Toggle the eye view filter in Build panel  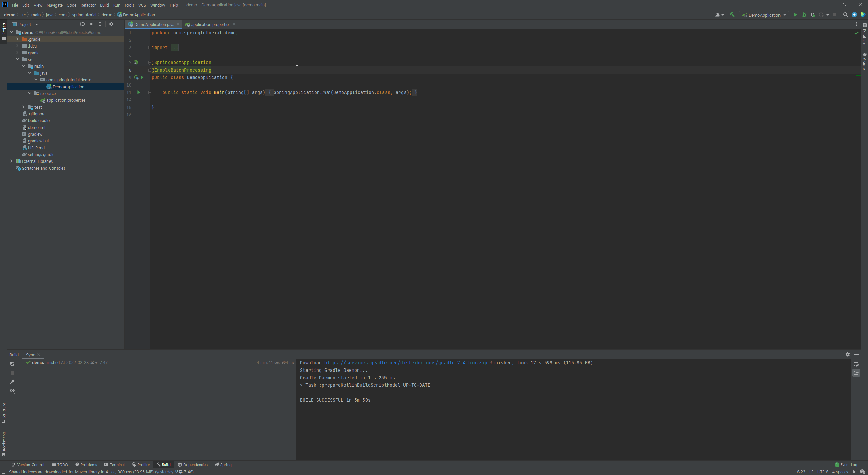pyautogui.click(x=12, y=391)
